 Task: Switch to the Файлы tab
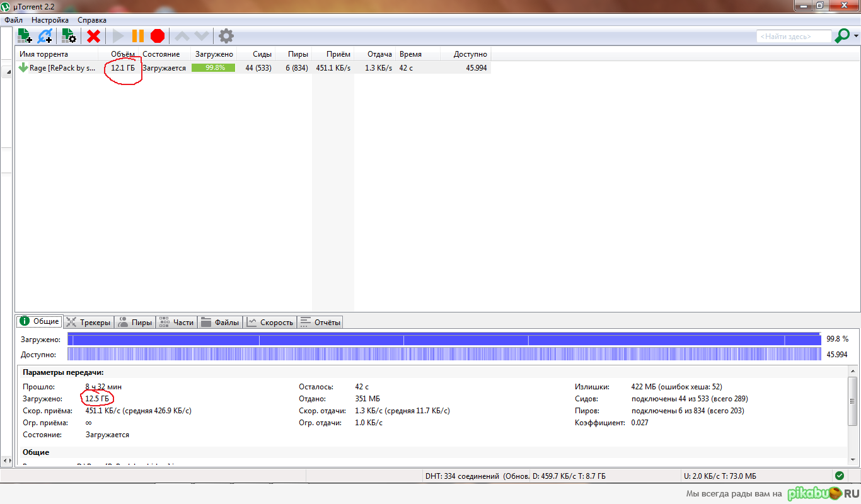220,322
